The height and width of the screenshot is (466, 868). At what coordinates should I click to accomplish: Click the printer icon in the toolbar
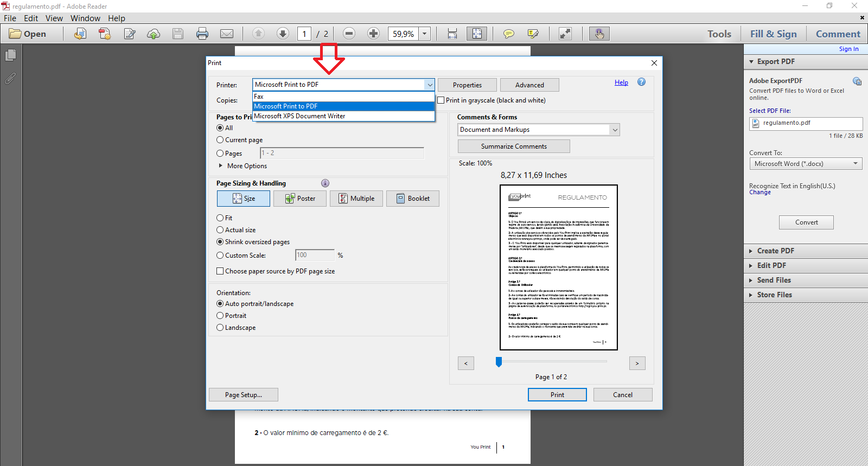coord(202,34)
